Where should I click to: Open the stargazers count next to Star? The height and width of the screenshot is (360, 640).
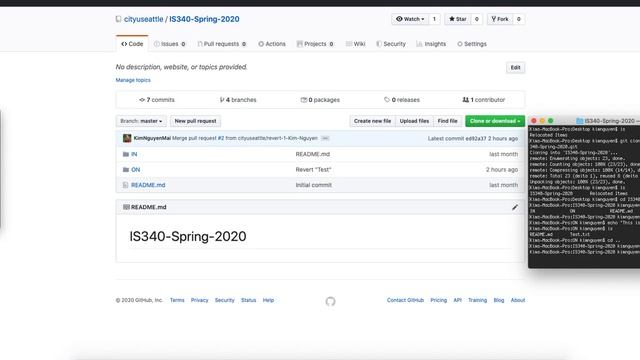pyautogui.click(x=476, y=19)
